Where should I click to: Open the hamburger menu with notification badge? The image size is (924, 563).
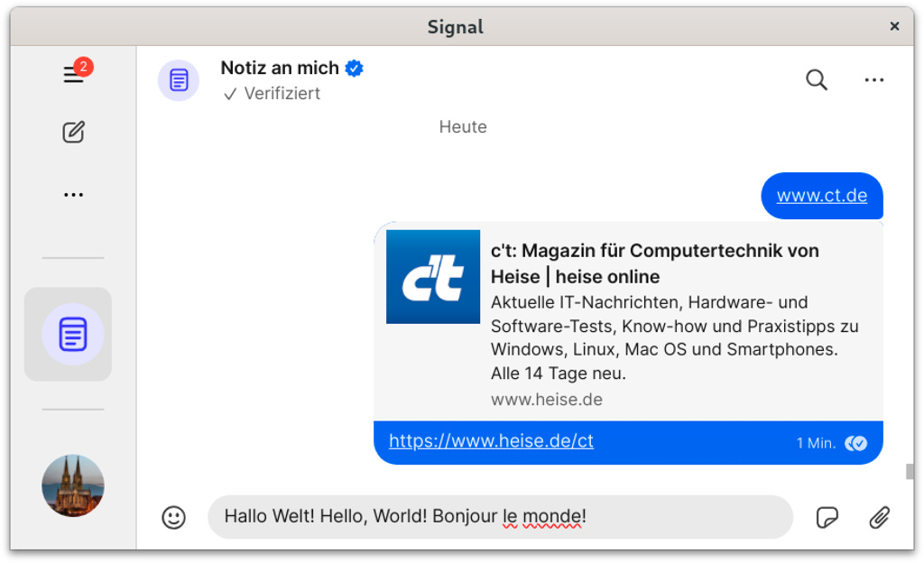(73, 75)
